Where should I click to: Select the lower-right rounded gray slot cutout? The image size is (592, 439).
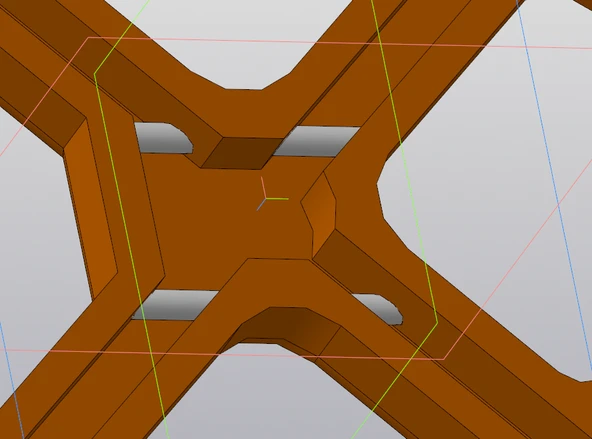[379, 309]
